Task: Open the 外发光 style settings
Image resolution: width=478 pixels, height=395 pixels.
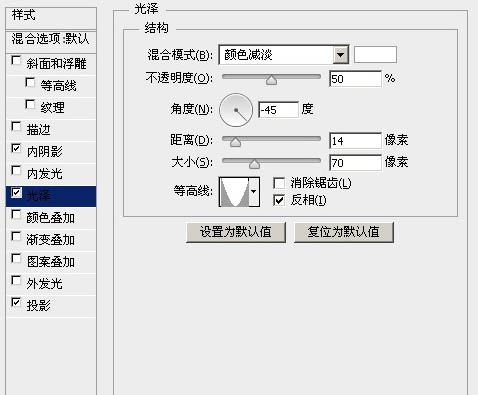Action: tap(44, 283)
